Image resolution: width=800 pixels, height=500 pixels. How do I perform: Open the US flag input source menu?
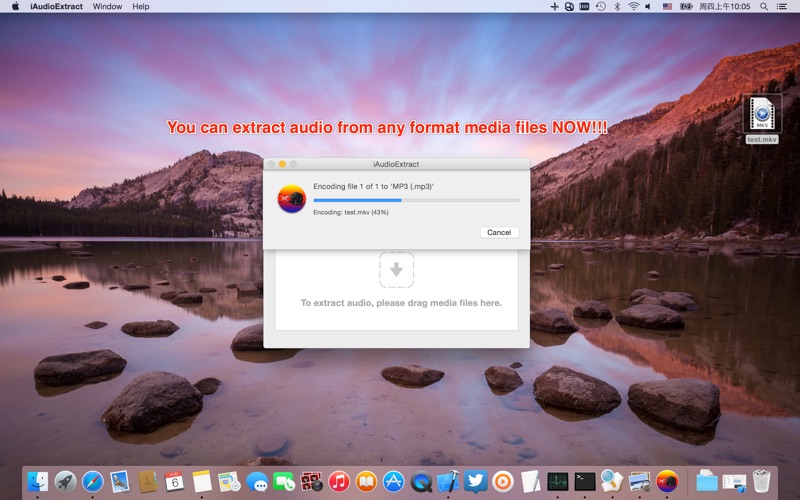pos(667,6)
